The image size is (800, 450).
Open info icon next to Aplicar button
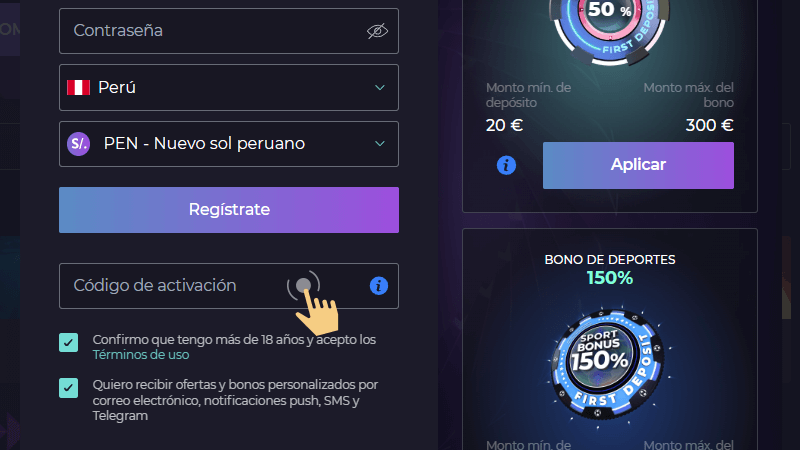coord(506,165)
